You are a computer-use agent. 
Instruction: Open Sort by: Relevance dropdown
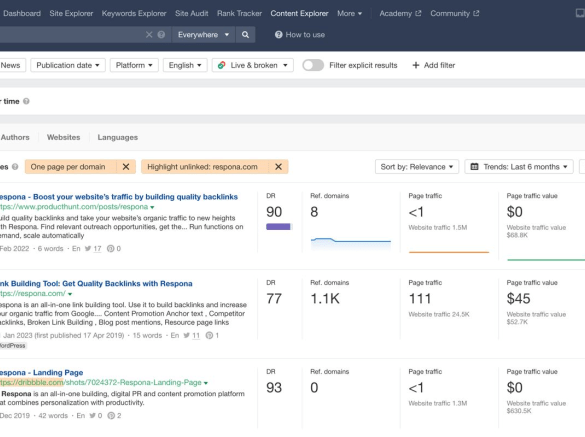[417, 167]
